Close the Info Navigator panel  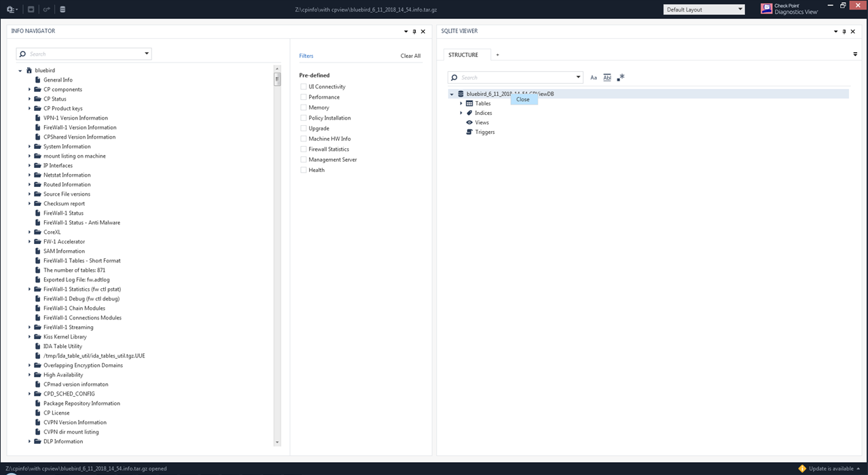[423, 31]
